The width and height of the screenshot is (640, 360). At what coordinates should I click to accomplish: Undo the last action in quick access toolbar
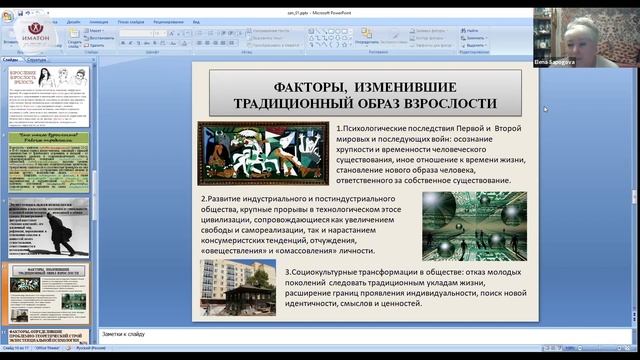[28, 13]
